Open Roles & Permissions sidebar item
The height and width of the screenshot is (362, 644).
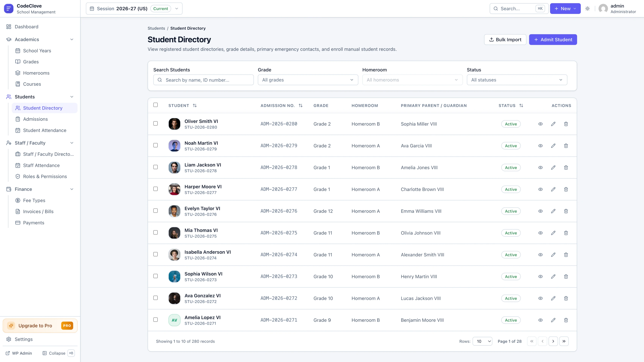[x=45, y=177]
